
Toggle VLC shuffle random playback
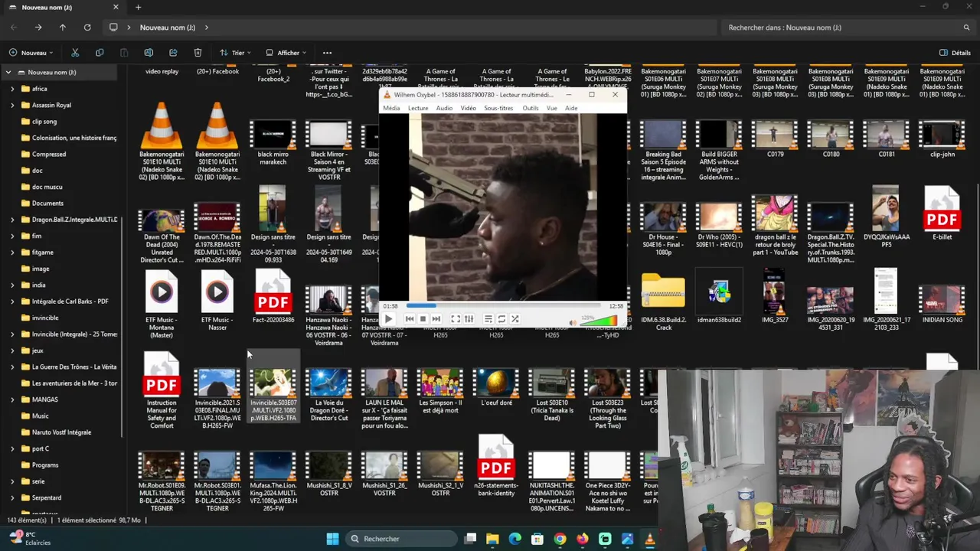pos(514,319)
